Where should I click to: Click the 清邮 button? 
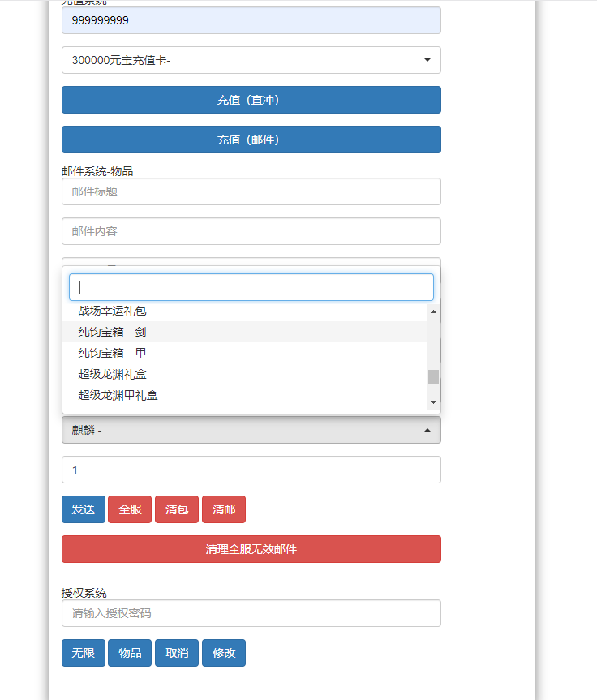coord(224,509)
